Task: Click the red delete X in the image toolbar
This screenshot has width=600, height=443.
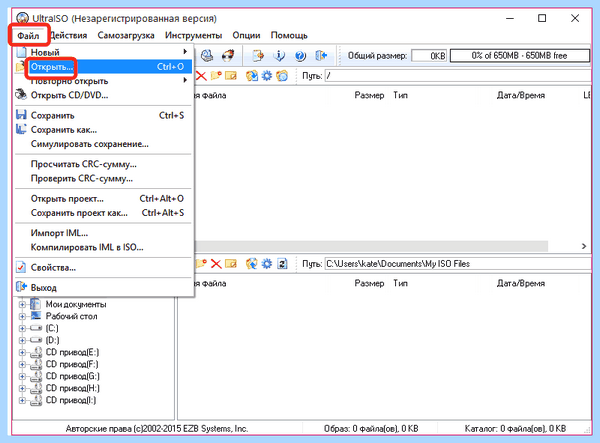Action: pos(201,76)
